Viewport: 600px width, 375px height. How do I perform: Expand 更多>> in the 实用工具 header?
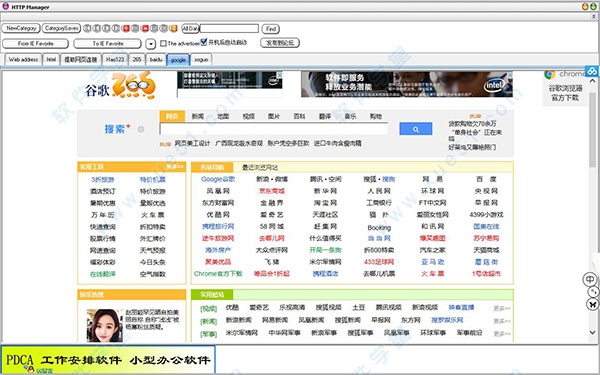(174, 167)
